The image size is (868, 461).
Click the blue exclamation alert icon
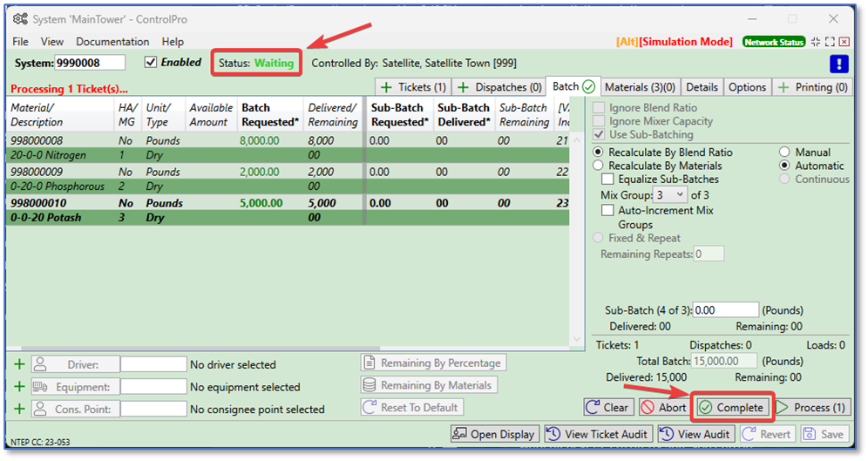tap(837, 64)
